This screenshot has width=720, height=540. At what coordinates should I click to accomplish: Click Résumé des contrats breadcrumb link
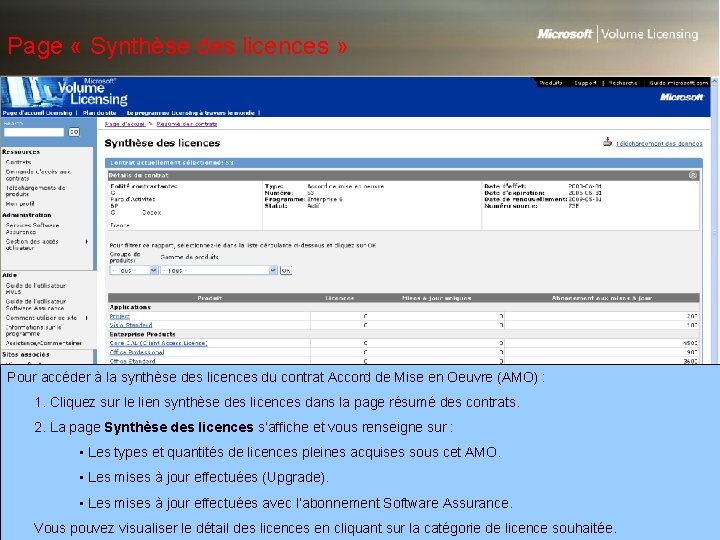pyautogui.click(x=187, y=124)
